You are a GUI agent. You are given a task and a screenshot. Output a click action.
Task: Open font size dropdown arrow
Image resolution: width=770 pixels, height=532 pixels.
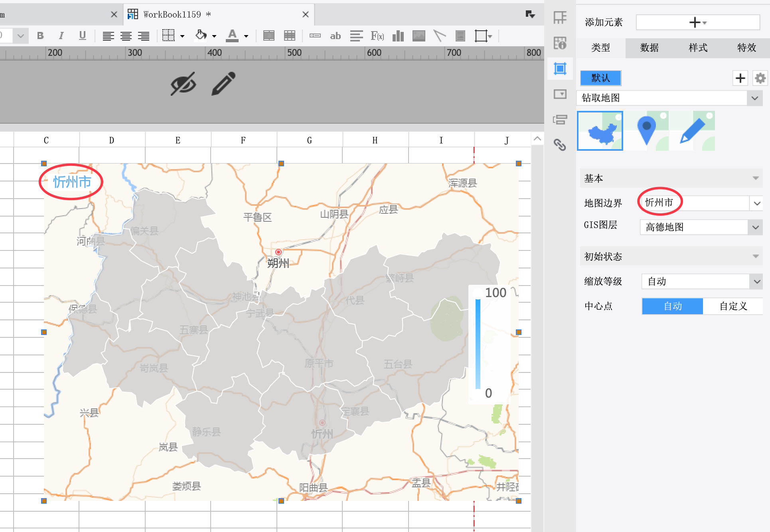pos(21,36)
